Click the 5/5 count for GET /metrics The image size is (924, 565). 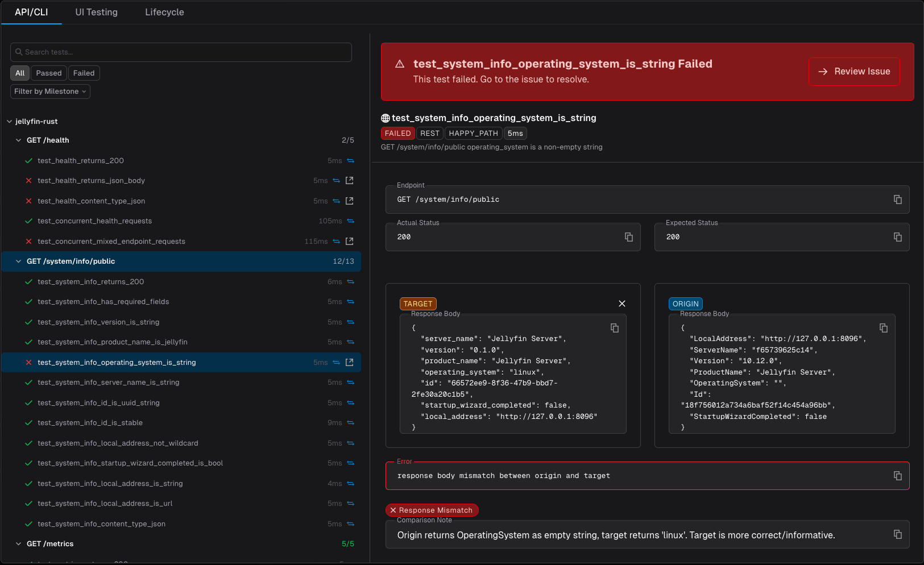click(x=348, y=544)
